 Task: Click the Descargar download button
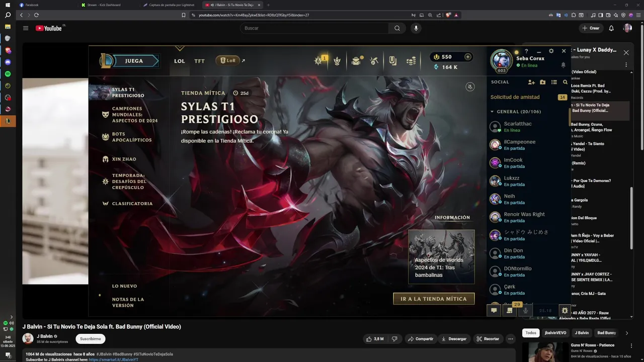click(x=453, y=339)
